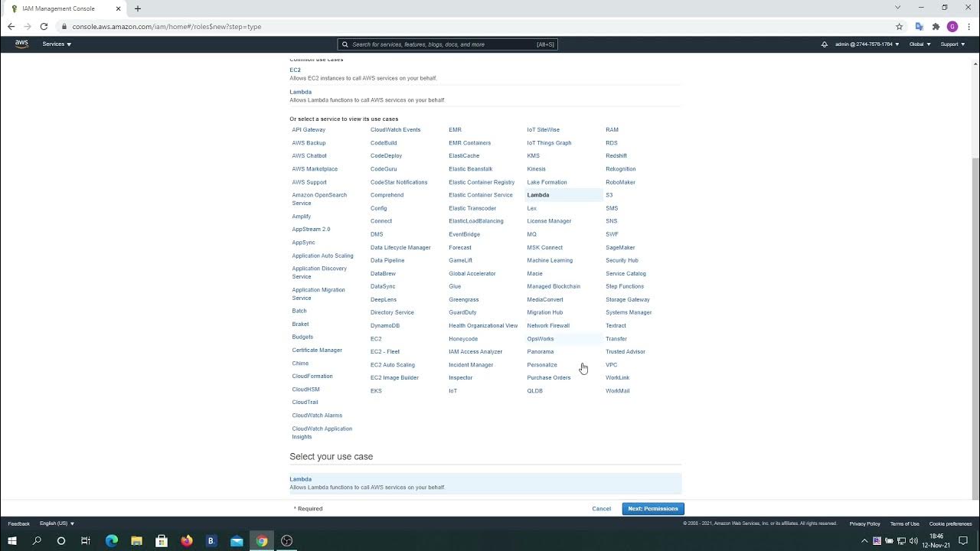980x551 pixels.
Task: Open Windows taskbar search
Action: pos(37,540)
